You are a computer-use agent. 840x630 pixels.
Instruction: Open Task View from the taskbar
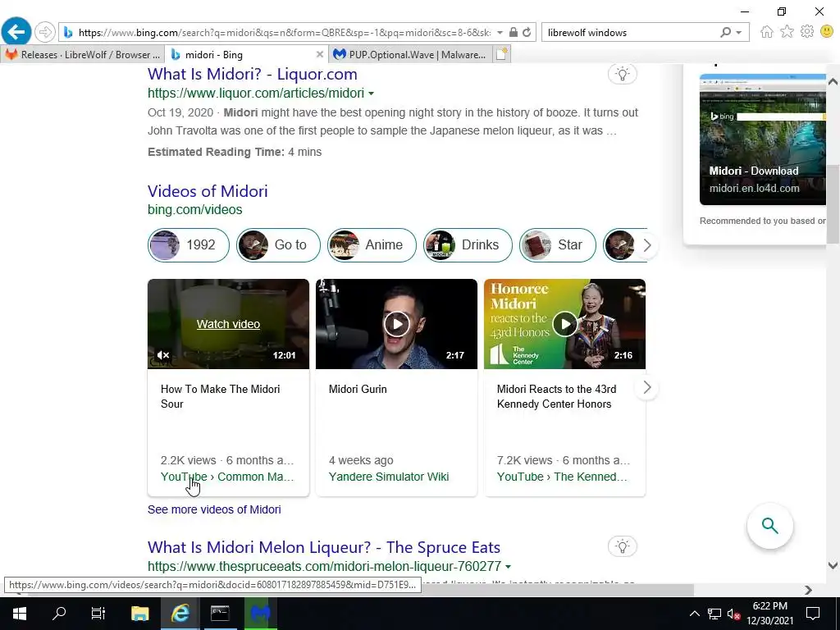coord(98,613)
